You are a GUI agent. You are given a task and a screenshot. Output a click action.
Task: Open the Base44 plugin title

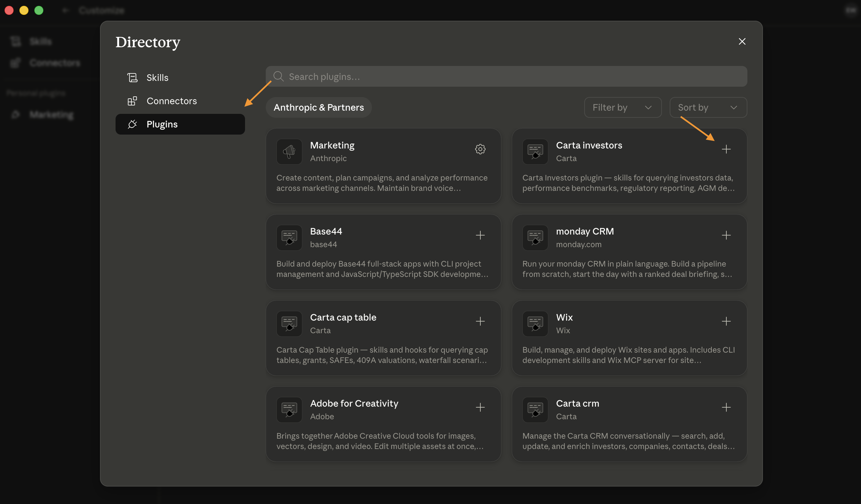(x=326, y=232)
